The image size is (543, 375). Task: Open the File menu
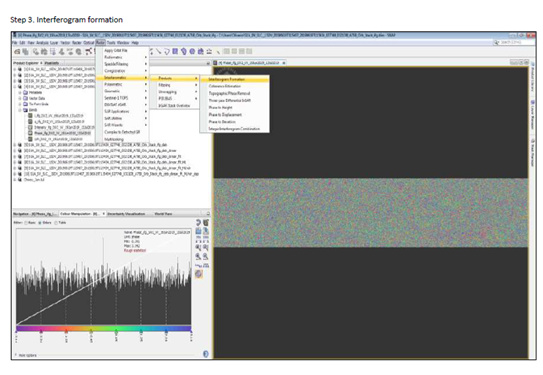pos(15,43)
